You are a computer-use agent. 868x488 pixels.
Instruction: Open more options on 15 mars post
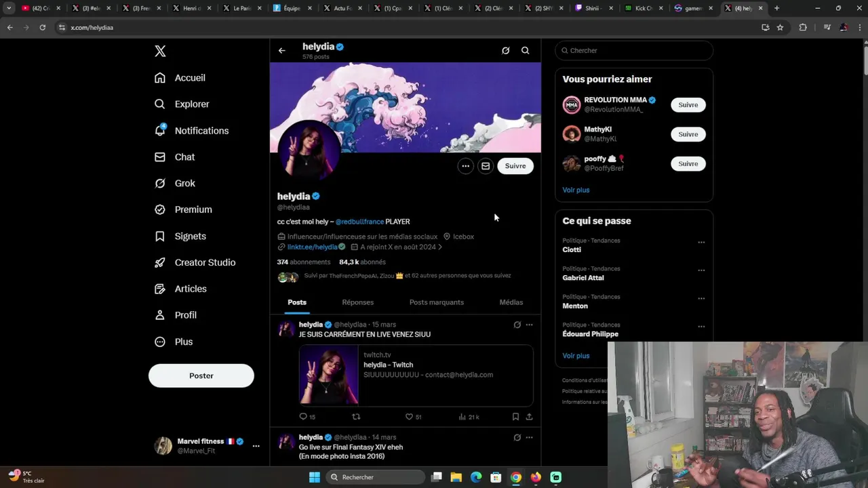(x=530, y=325)
